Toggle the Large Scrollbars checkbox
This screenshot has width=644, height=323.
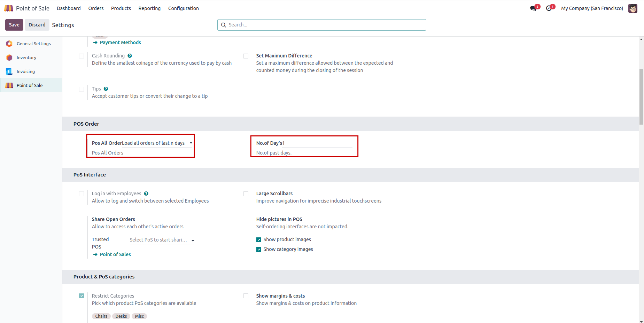[246, 194]
